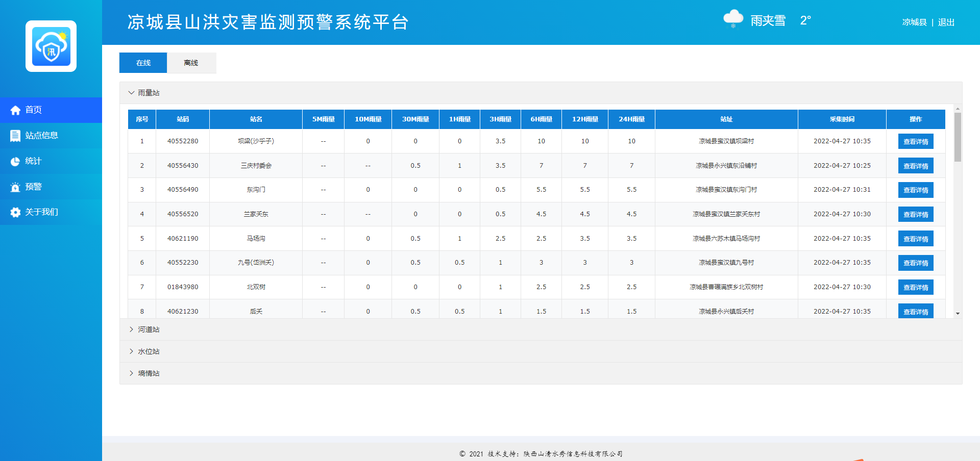The width and height of the screenshot is (980, 461).
Task: Expand the 墒情站 section
Action: (x=131, y=373)
